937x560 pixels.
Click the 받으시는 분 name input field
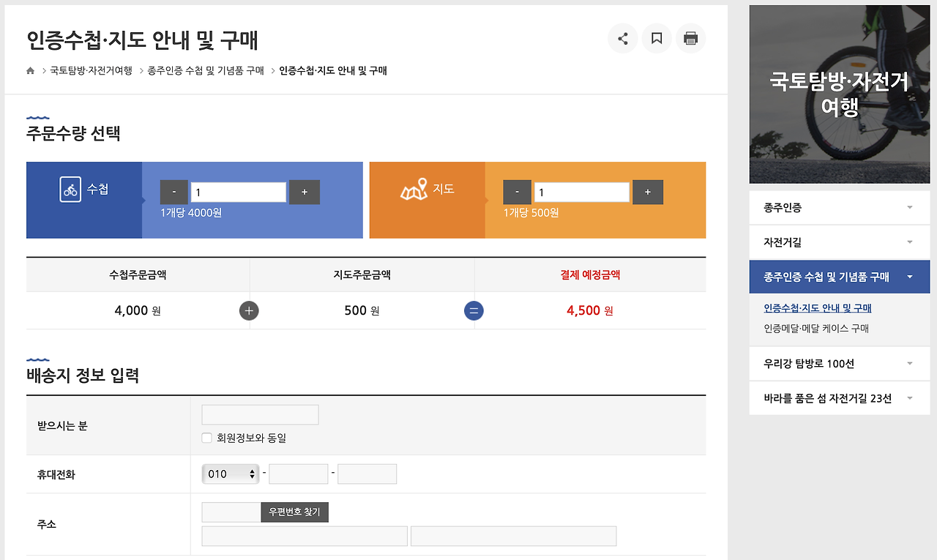point(260,414)
